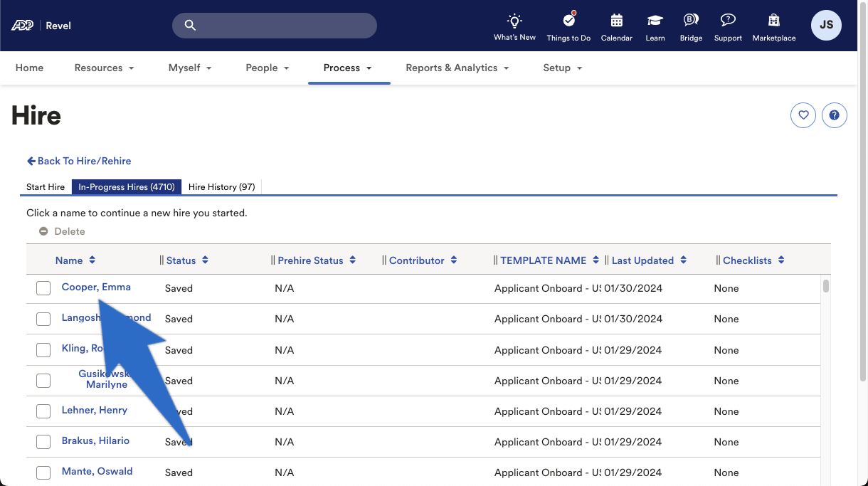Open the Setup dropdown
Image resolution: width=868 pixels, height=486 pixels.
[x=562, y=68]
